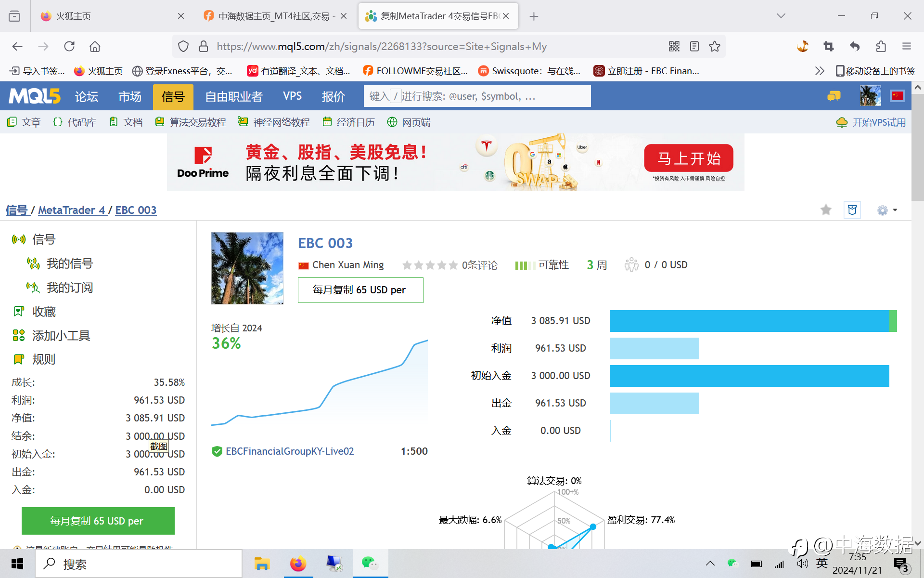Add signal to favorites with star icon

click(826, 210)
